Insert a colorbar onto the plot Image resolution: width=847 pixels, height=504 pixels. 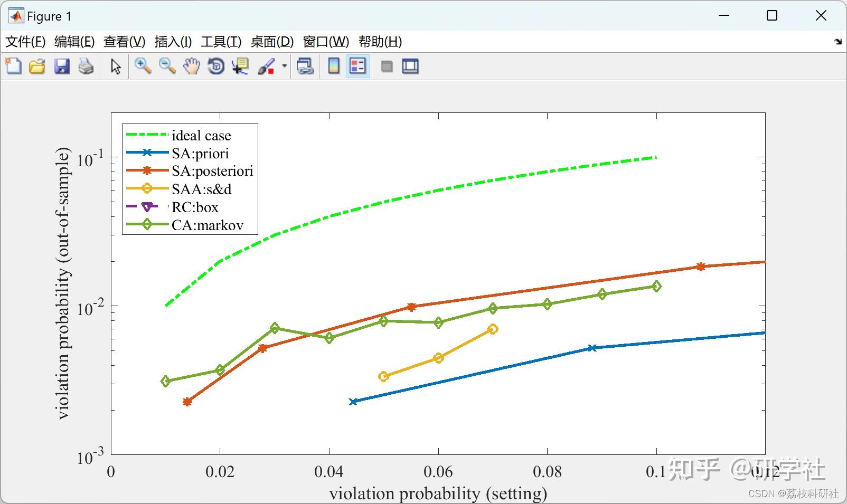click(333, 66)
